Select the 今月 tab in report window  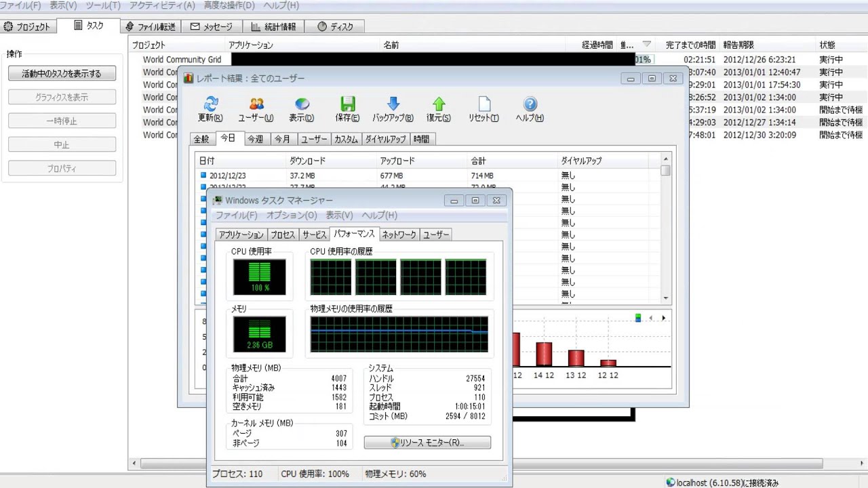pyautogui.click(x=283, y=139)
